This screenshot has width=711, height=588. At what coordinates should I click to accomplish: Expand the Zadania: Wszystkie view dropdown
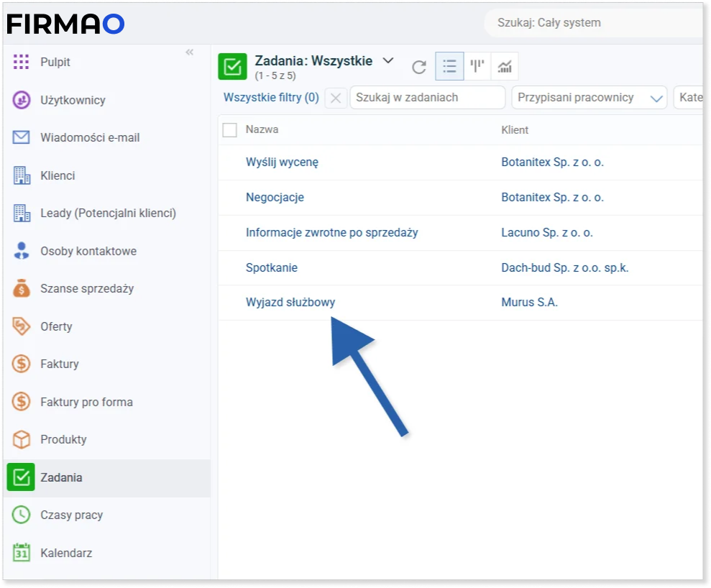[388, 61]
